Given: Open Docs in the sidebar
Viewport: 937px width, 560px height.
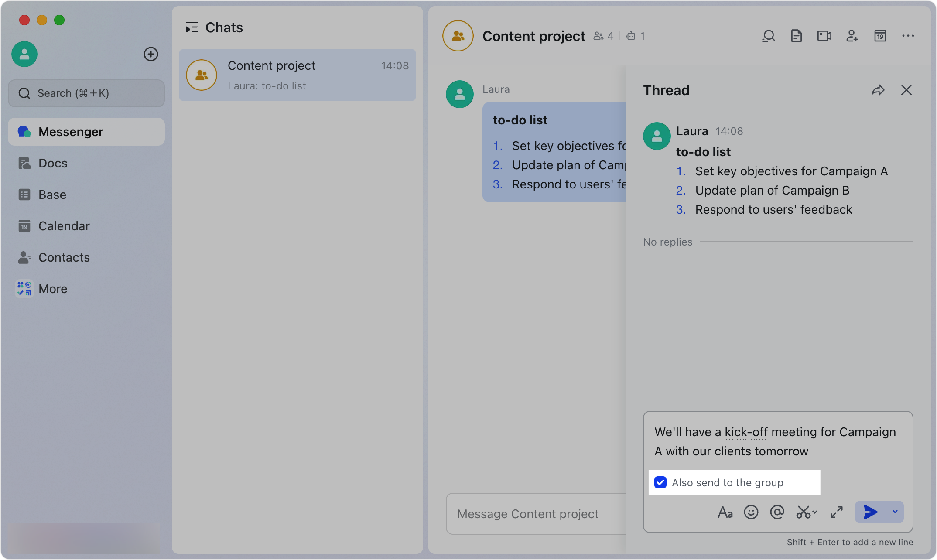Looking at the screenshot, I should (x=53, y=163).
